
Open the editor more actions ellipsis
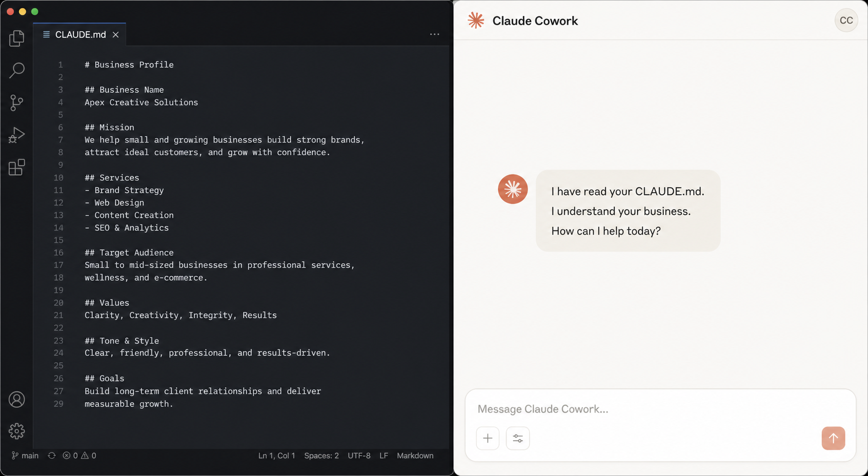point(434,34)
